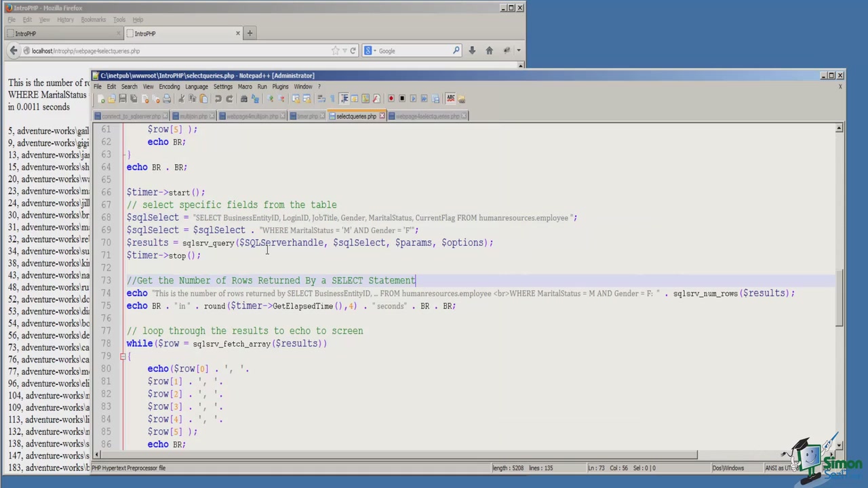This screenshot has width=868, height=488.
Task: Run the macro multiple times
Action: (424, 99)
